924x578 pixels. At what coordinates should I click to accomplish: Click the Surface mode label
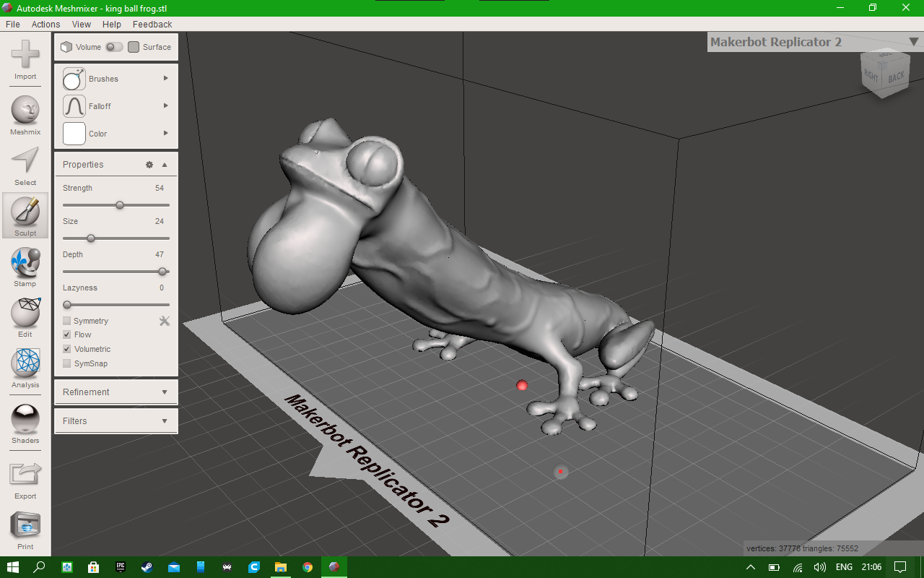tap(157, 47)
